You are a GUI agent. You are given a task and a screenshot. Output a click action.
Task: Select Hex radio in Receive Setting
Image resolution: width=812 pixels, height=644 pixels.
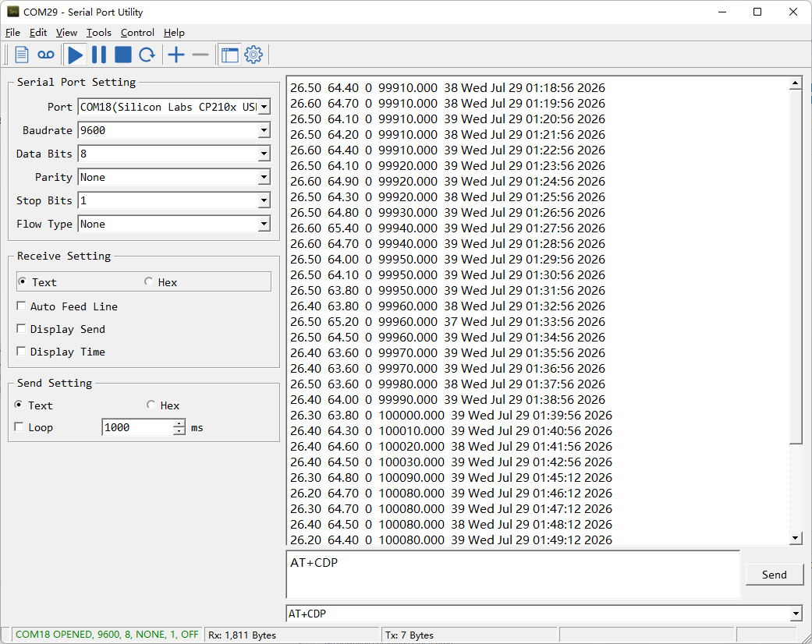(149, 281)
